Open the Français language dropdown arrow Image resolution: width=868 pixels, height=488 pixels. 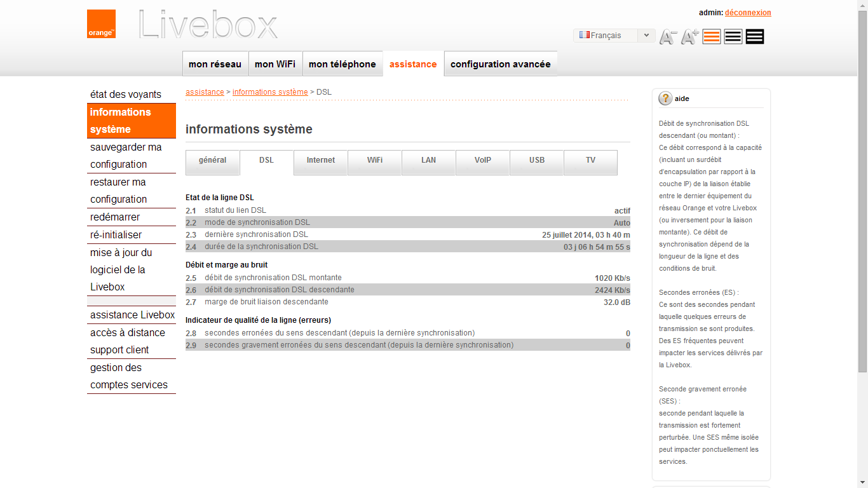click(x=646, y=36)
